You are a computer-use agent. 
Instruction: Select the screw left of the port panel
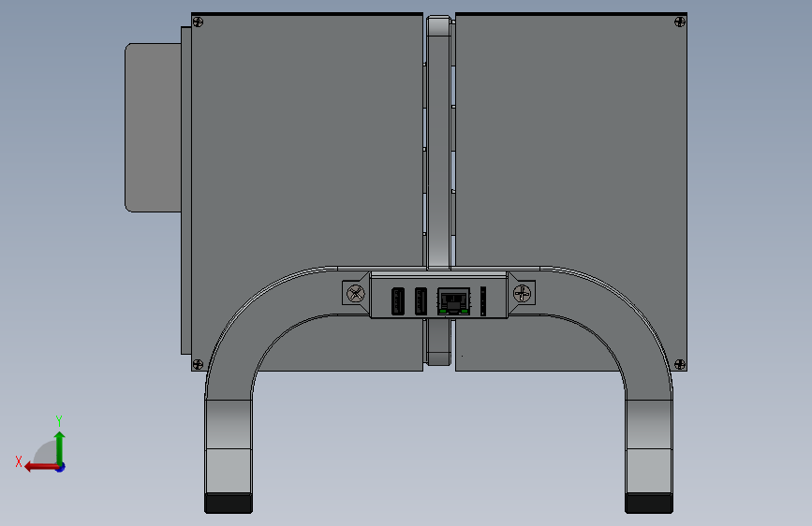coord(355,294)
